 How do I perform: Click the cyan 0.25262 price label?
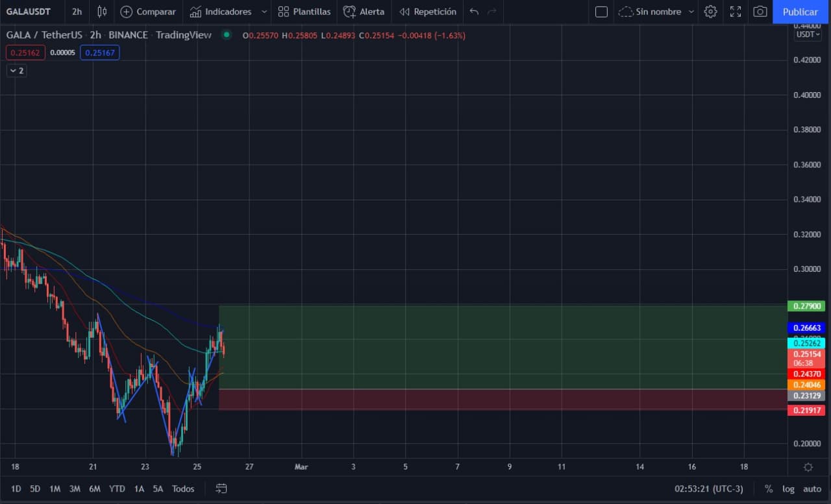click(806, 344)
